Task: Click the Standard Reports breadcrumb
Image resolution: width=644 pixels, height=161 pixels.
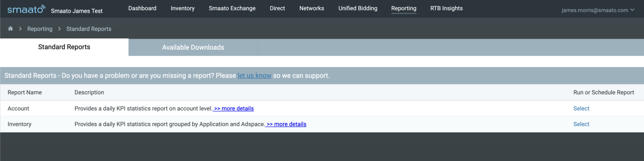Action: click(89, 29)
